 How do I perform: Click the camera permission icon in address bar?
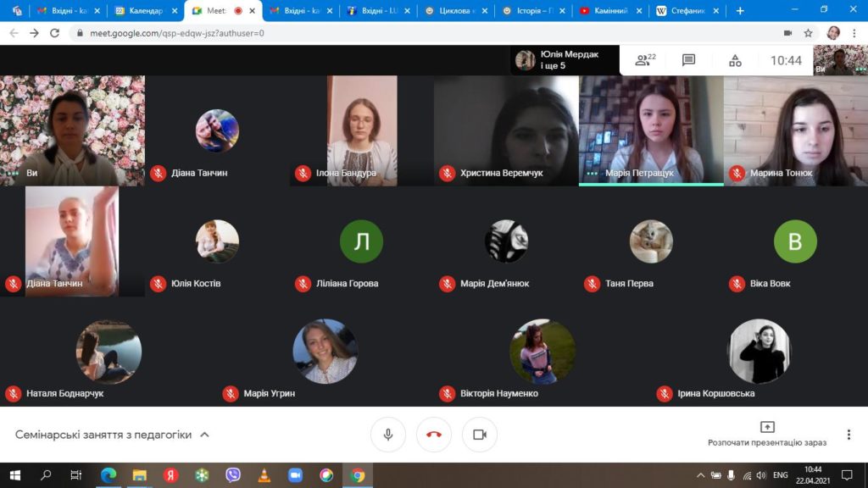coord(787,33)
